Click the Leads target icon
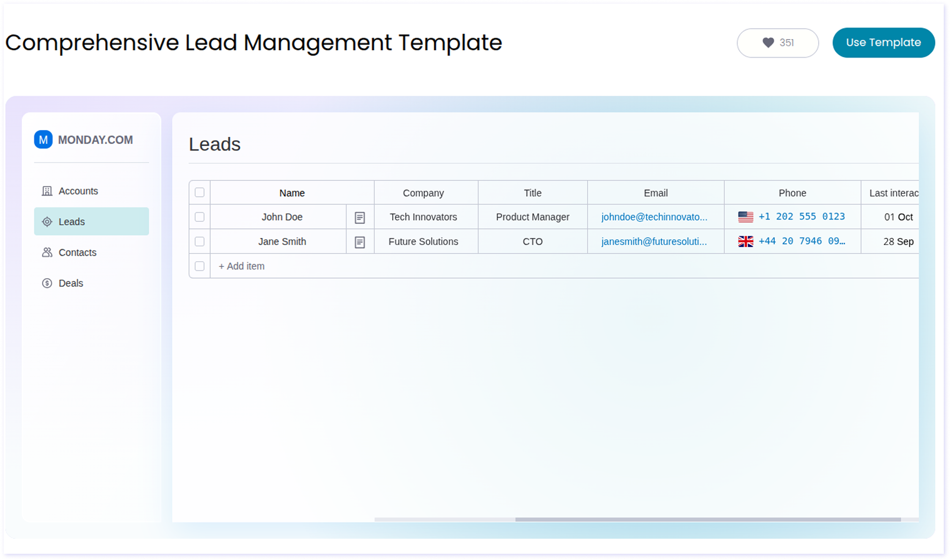The height and width of the screenshot is (560, 950). (47, 221)
